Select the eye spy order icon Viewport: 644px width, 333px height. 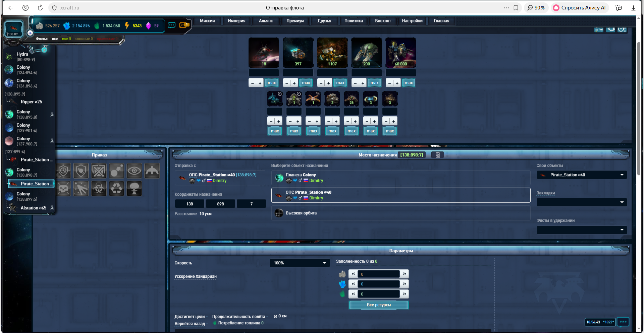134,171
